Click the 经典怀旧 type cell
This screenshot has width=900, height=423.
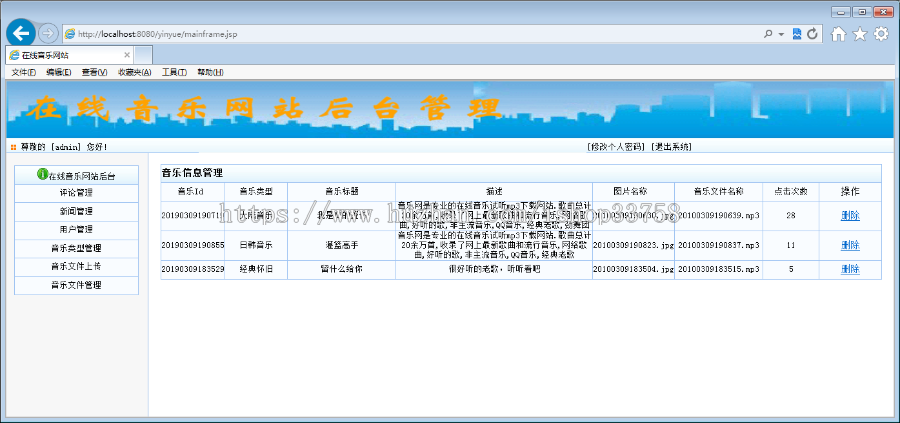(x=256, y=269)
